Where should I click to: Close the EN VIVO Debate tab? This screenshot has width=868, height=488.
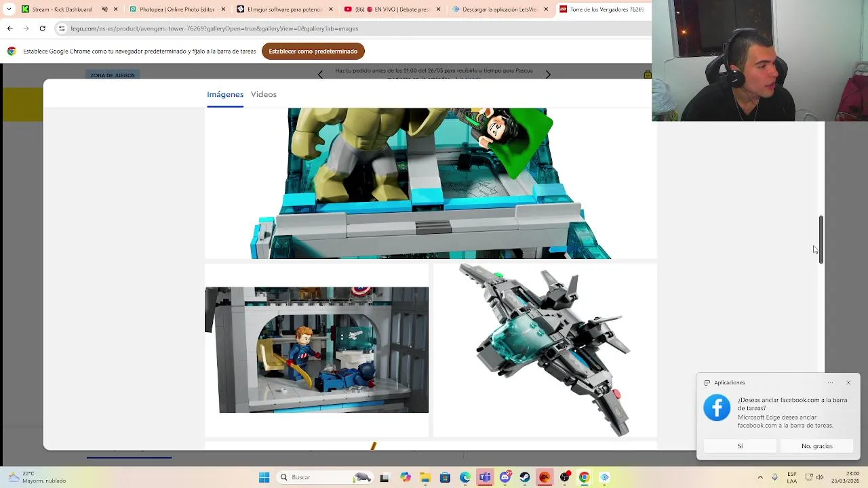click(439, 9)
